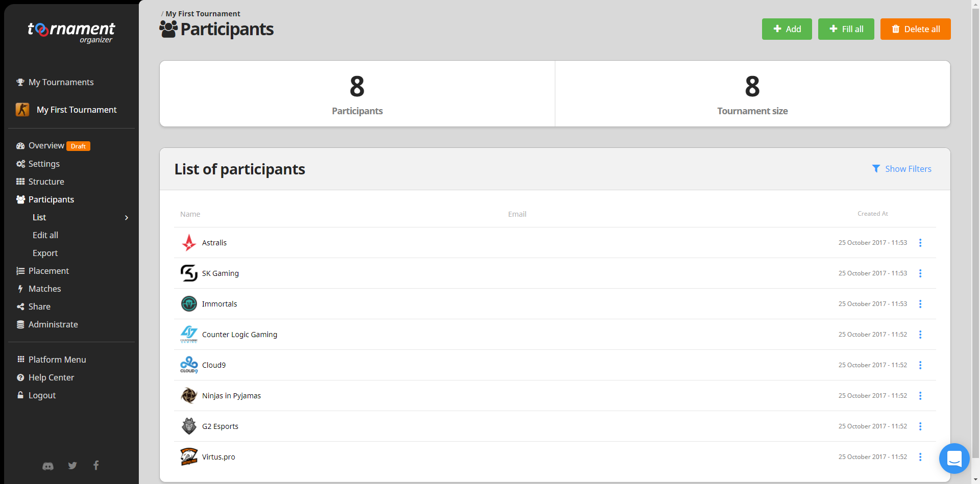Click the G2 Esports team logo
The width and height of the screenshot is (980, 484).
click(189, 426)
